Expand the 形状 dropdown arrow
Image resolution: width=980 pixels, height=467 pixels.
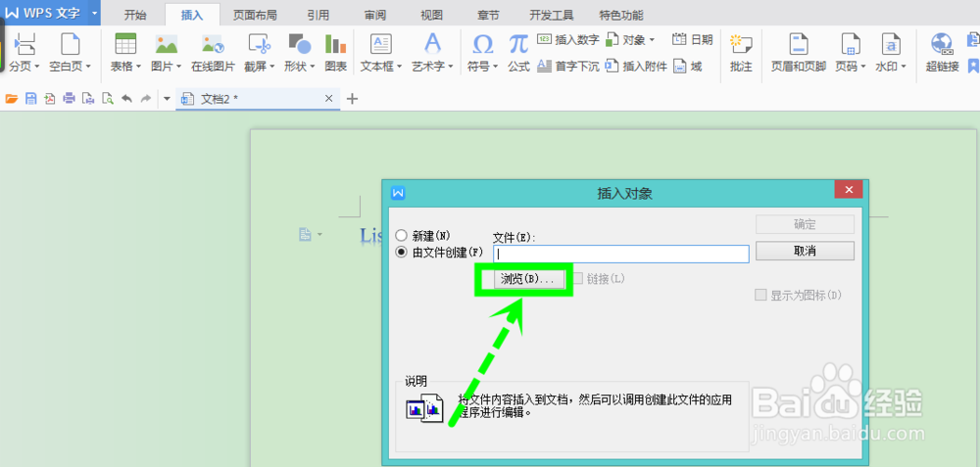coord(312,67)
